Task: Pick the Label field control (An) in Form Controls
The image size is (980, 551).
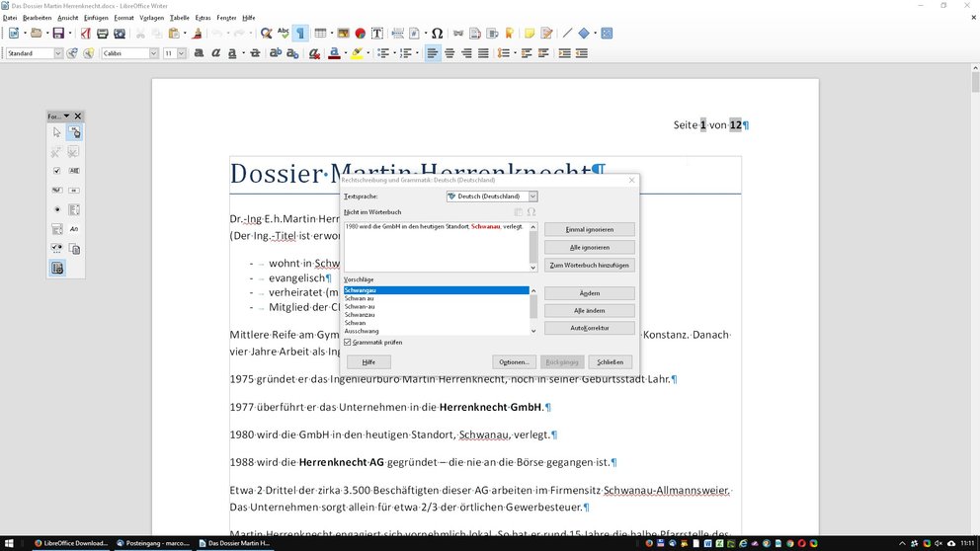Action: [74, 229]
